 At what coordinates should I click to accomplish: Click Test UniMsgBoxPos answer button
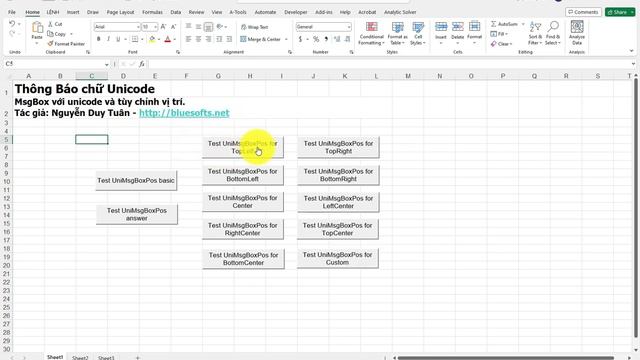click(137, 214)
